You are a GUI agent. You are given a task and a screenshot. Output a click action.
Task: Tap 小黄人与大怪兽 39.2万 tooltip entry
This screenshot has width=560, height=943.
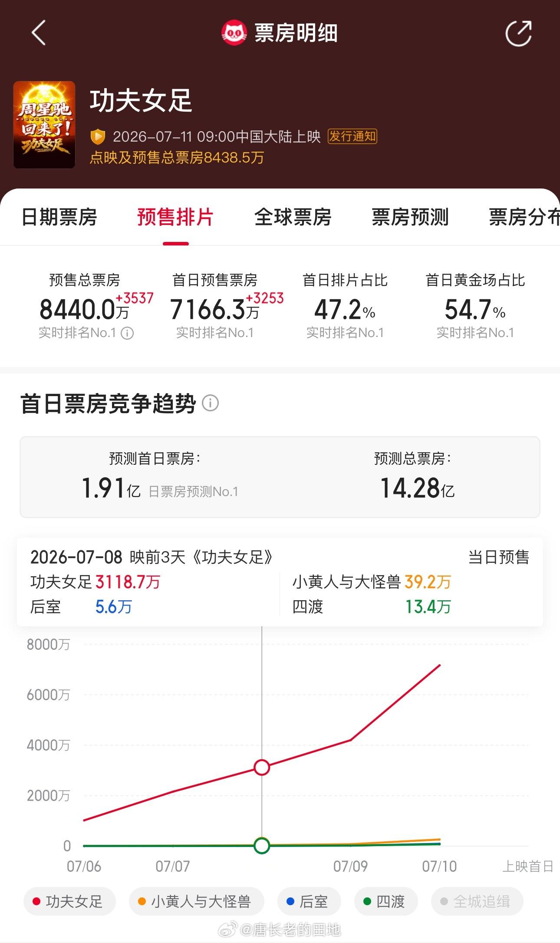click(372, 582)
